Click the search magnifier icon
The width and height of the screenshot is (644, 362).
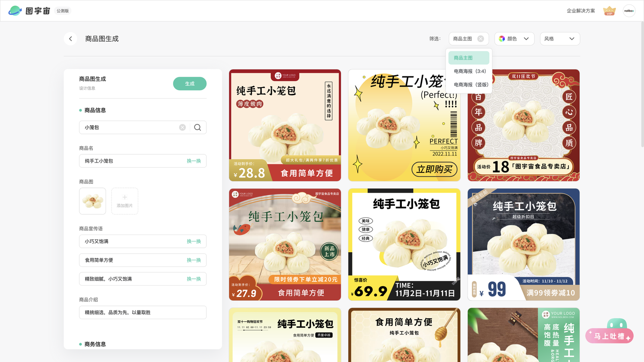tap(197, 127)
